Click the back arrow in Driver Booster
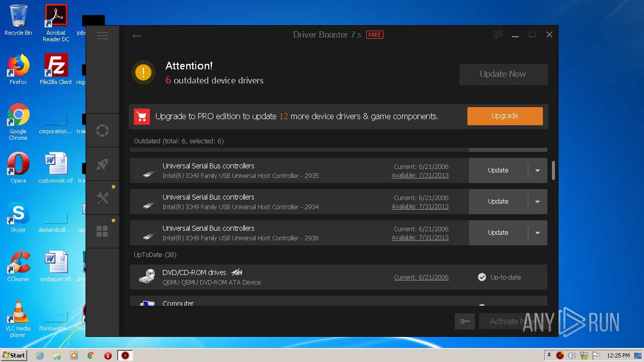Screen dimensions: 644x362 point(136,36)
